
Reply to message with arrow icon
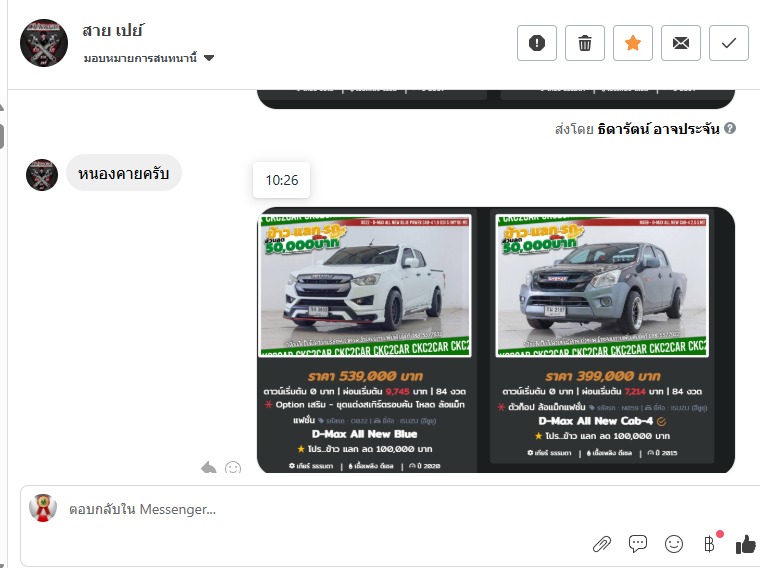tap(208, 467)
